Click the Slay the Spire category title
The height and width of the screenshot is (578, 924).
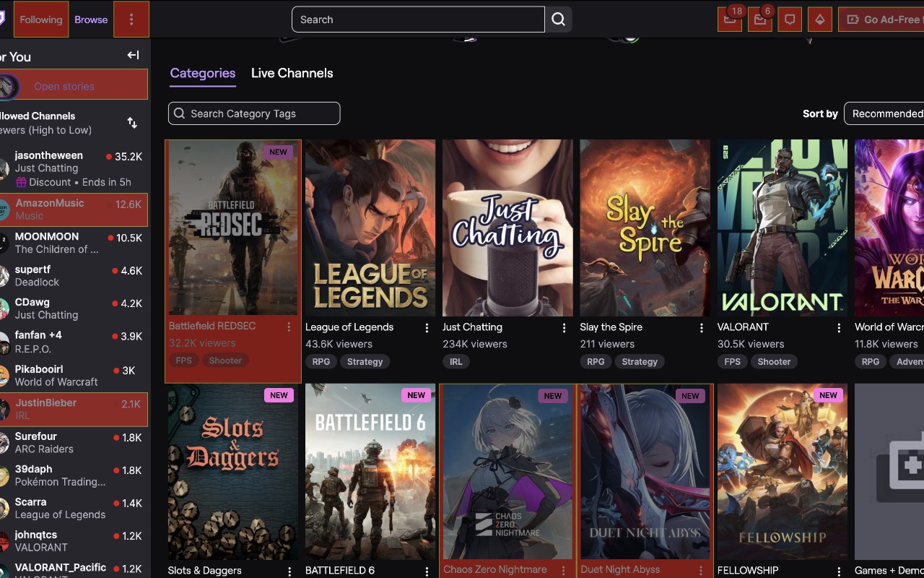[611, 327]
